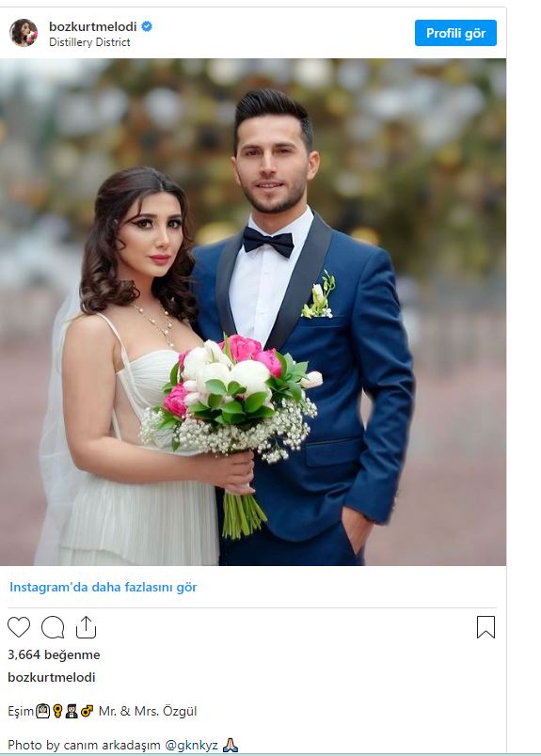Open the wedding couple photo
This screenshot has height=756, width=541.
click(x=253, y=312)
